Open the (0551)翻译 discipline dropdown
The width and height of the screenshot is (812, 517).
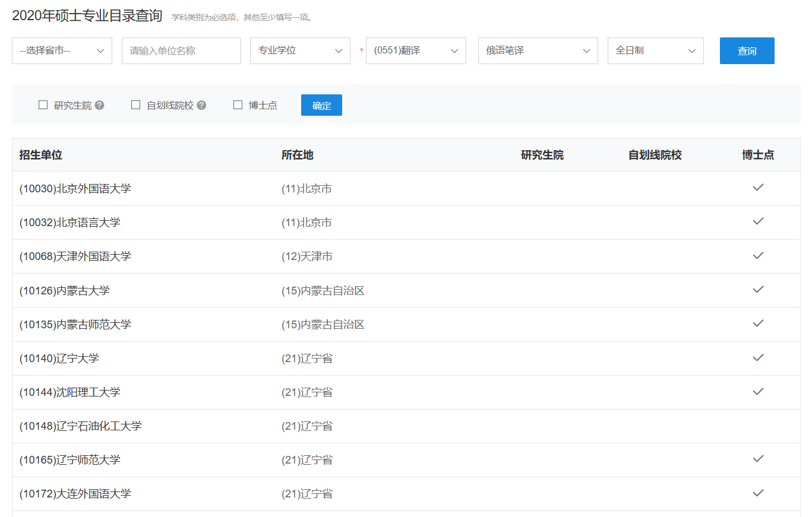(416, 50)
